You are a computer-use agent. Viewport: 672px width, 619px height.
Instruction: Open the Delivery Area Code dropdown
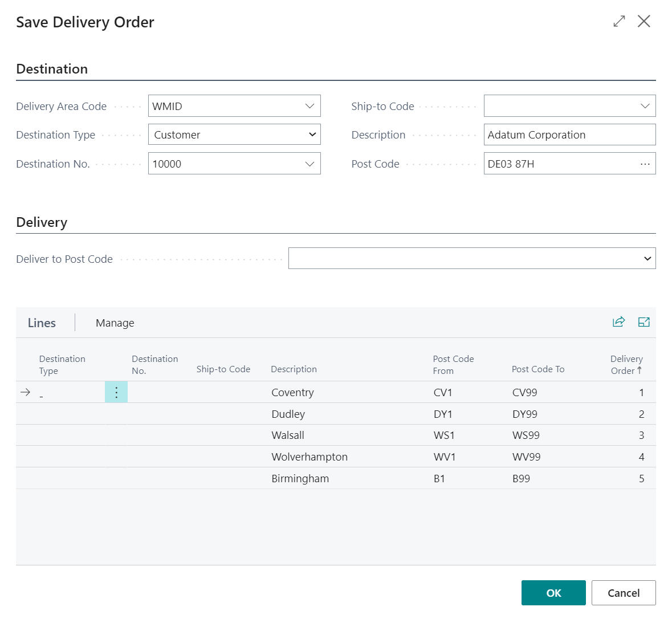pyautogui.click(x=309, y=107)
